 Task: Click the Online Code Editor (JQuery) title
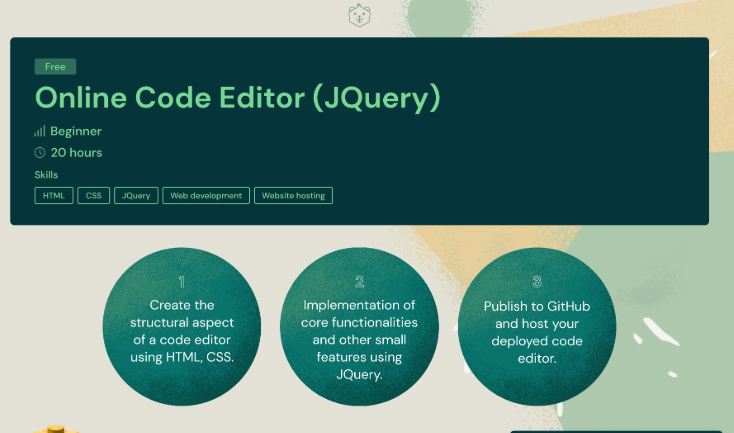click(x=238, y=98)
